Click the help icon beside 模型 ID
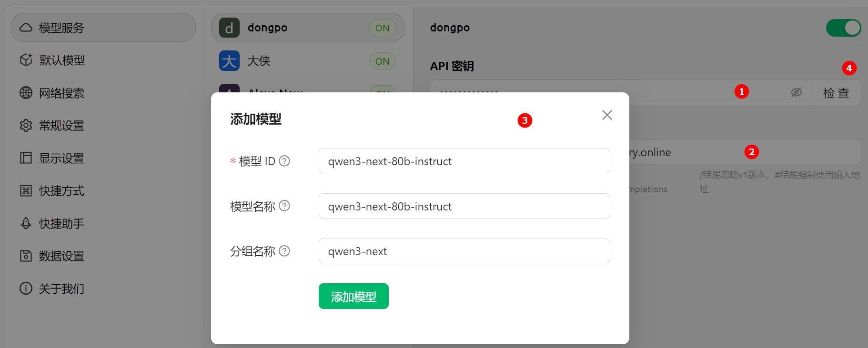This screenshot has height=348, width=868. [x=284, y=161]
